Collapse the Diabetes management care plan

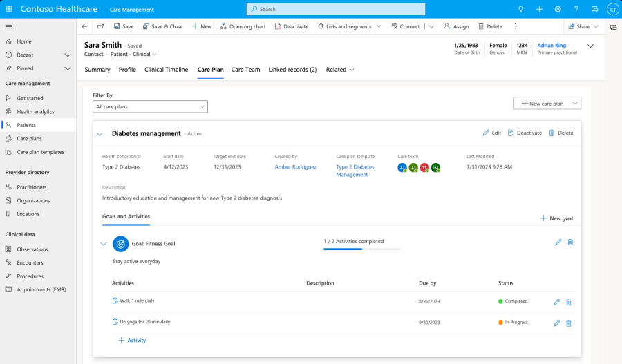(100, 134)
